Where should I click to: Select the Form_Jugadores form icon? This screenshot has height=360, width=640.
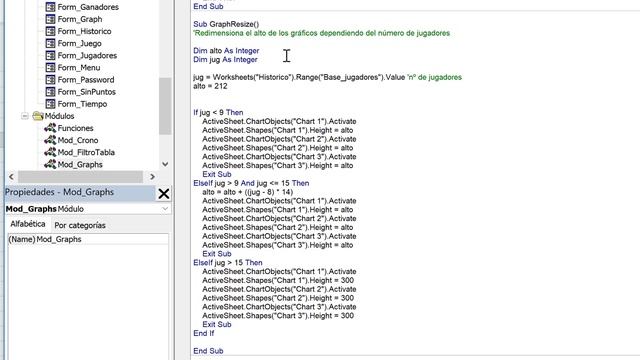[50, 56]
